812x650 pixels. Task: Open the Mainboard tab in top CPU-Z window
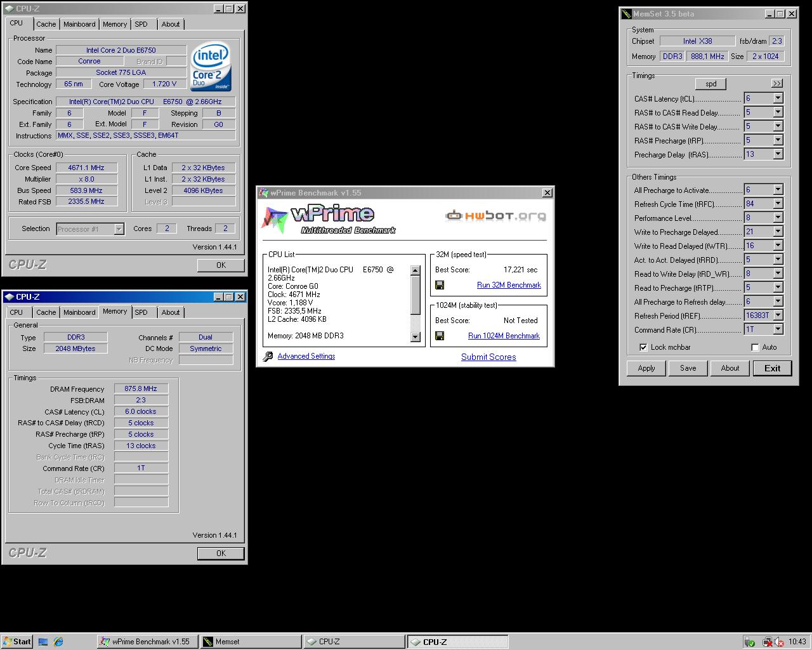pos(79,24)
